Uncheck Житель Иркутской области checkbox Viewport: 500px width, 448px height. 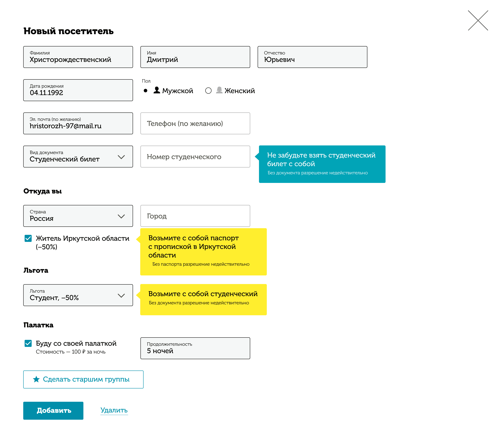(28, 238)
